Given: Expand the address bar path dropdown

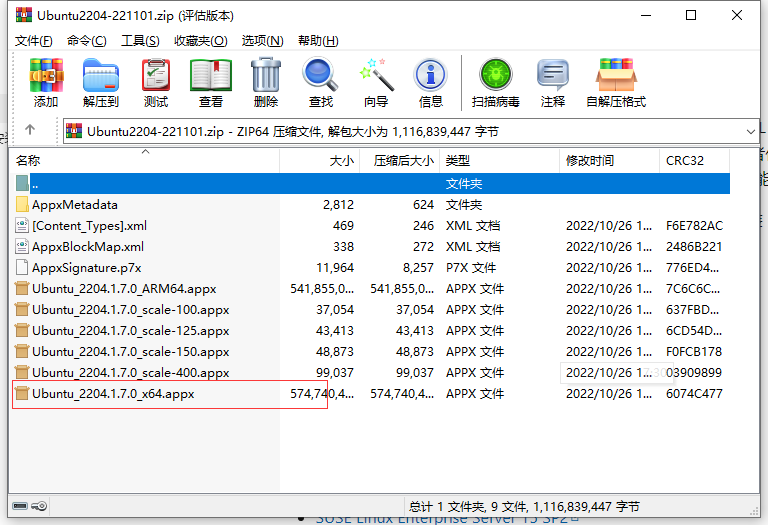Looking at the screenshot, I should coord(750,131).
